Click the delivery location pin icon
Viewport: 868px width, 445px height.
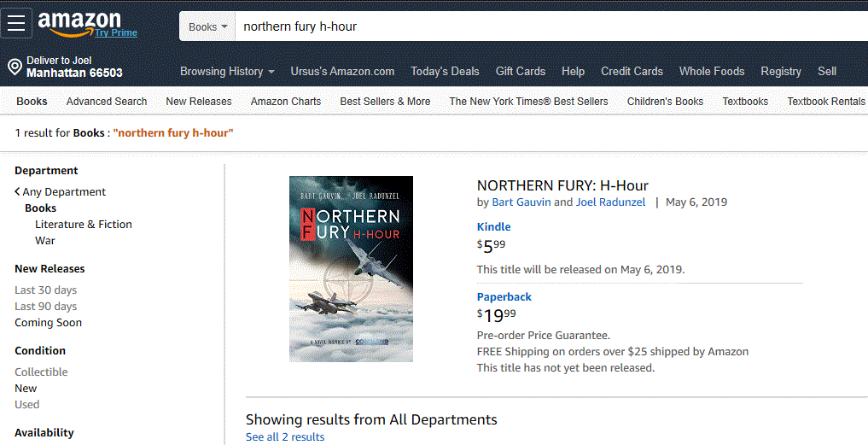tap(15, 67)
